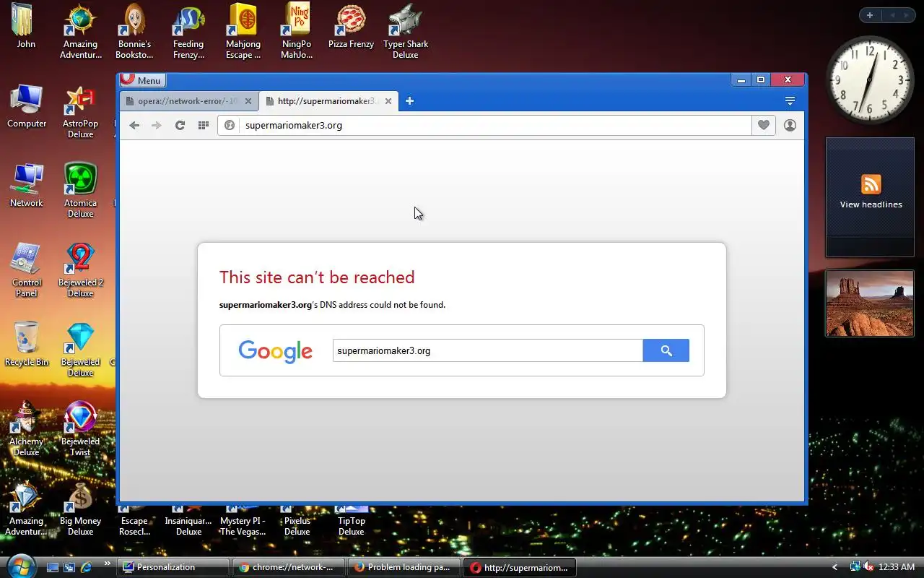Select the Control Panel desktop icon
Screen dimensions: 924x578
pyautogui.click(x=27, y=270)
